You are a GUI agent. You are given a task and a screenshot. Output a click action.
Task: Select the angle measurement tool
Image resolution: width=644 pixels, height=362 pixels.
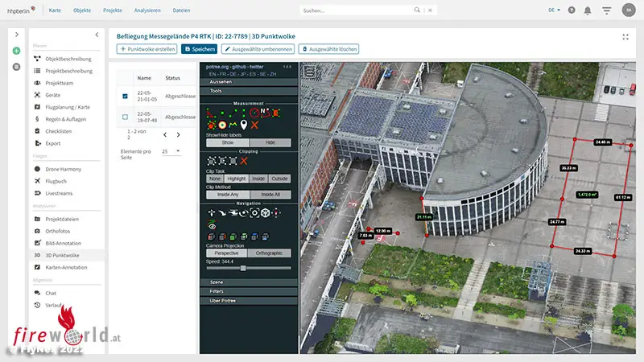click(x=210, y=114)
